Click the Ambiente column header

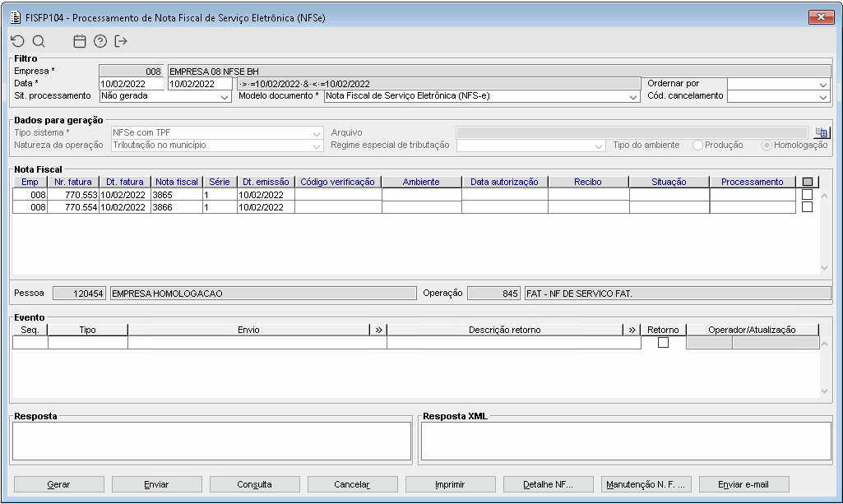pyautogui.click(x=421, y=182)
